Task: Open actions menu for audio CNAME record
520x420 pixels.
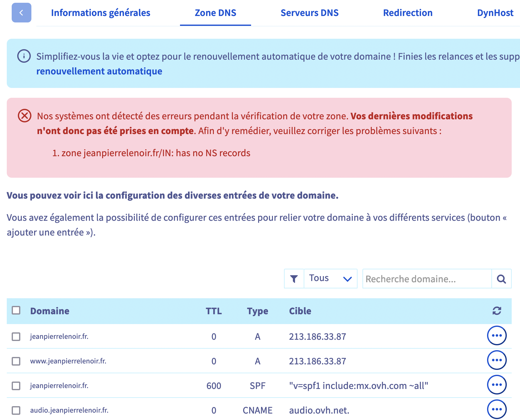Action: coord(497,409)
